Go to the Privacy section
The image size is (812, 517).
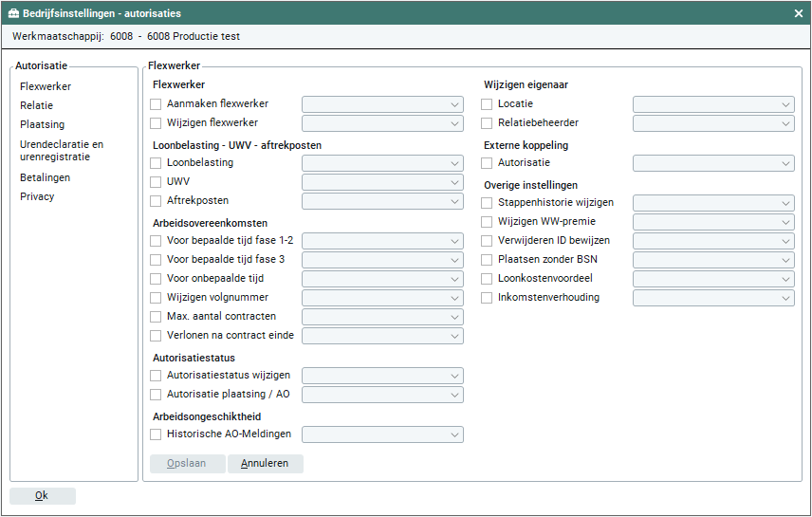(x=37, y=196)
